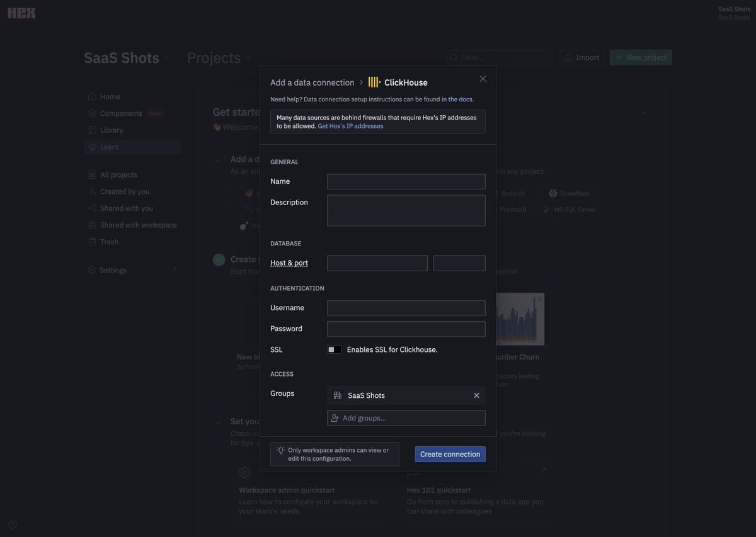Toggle the SSL switch for ClickHouse

coord(334,349)
